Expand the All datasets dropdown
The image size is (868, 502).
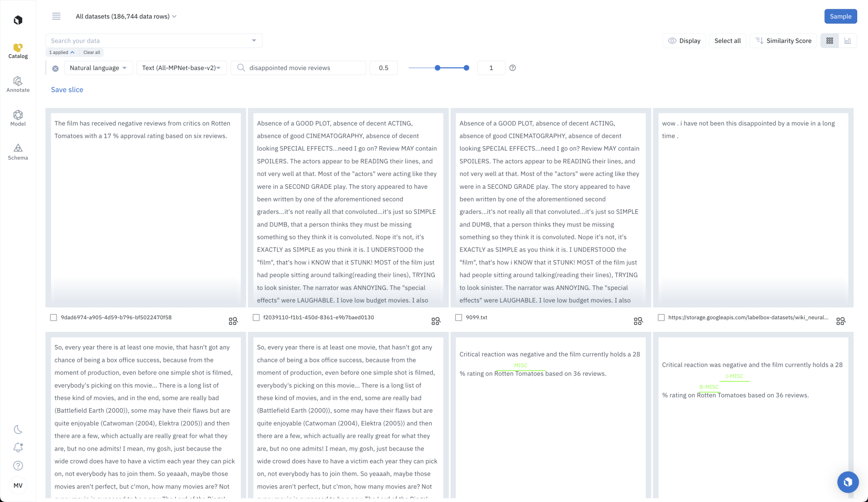(126, 16)
